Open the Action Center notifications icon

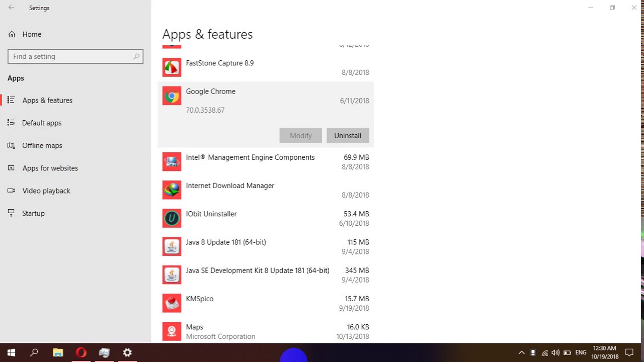coord(629,352)
